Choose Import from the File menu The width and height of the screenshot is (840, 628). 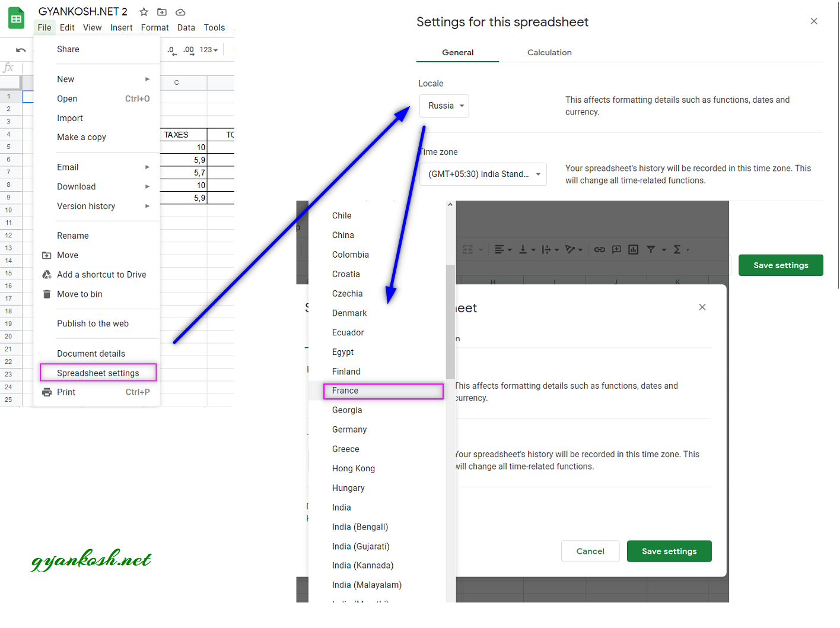pyautogui.click(x=97, y=118)
